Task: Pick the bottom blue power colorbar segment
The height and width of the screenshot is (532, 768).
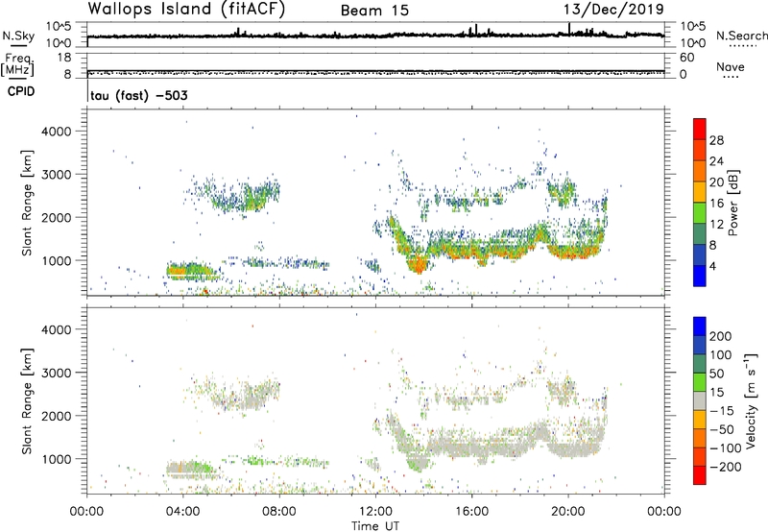Action: pos(700,276)
